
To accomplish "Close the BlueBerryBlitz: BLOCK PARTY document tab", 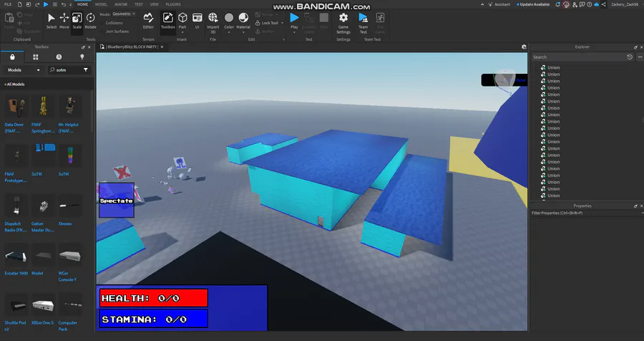I will 162,47.
